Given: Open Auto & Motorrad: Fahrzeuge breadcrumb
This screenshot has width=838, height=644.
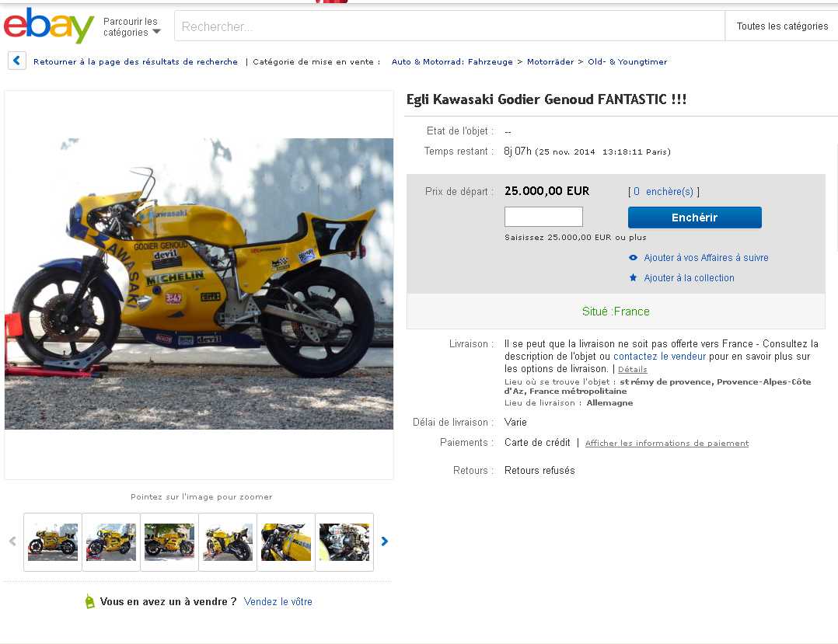Looking at the screenshot, I should coord(452,62).
